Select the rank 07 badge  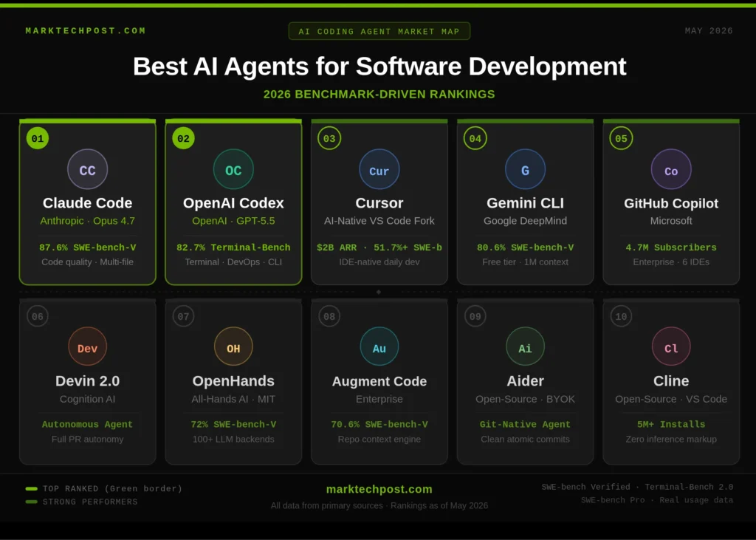pyautogui.click(x=183, y=317)
